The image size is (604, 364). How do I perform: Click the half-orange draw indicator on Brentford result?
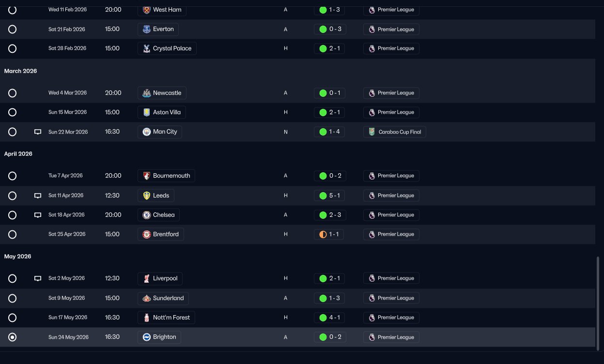[x=323, y=234]
